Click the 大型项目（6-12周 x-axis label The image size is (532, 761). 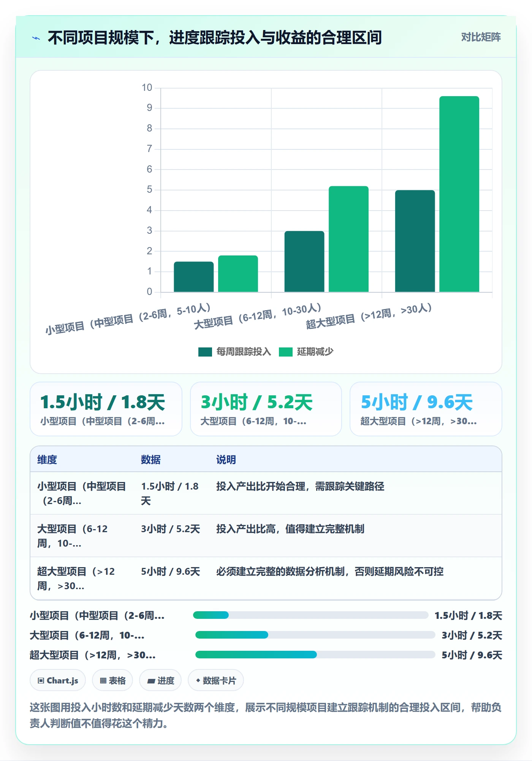point(258,316)
